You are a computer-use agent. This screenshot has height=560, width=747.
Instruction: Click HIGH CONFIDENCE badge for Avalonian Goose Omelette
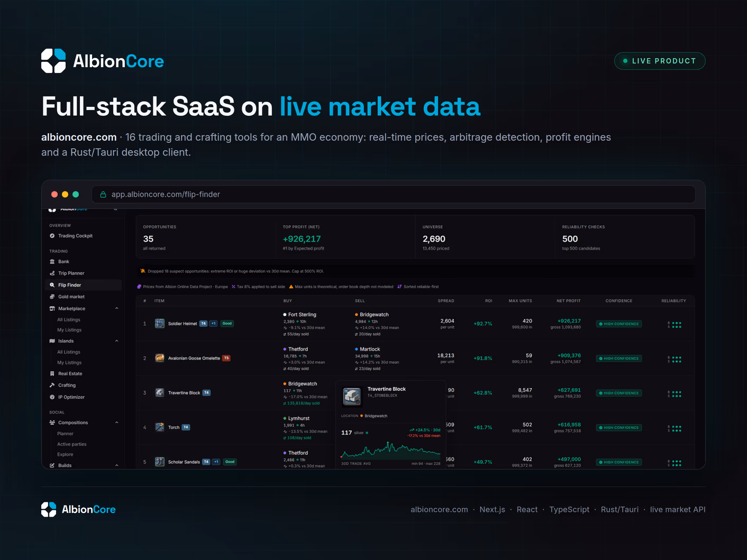point(619,359)
